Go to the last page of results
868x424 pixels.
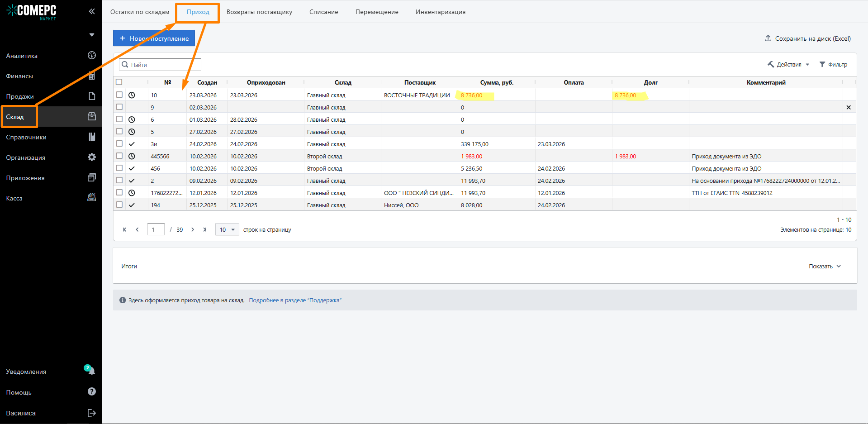[x=205, y=229]
